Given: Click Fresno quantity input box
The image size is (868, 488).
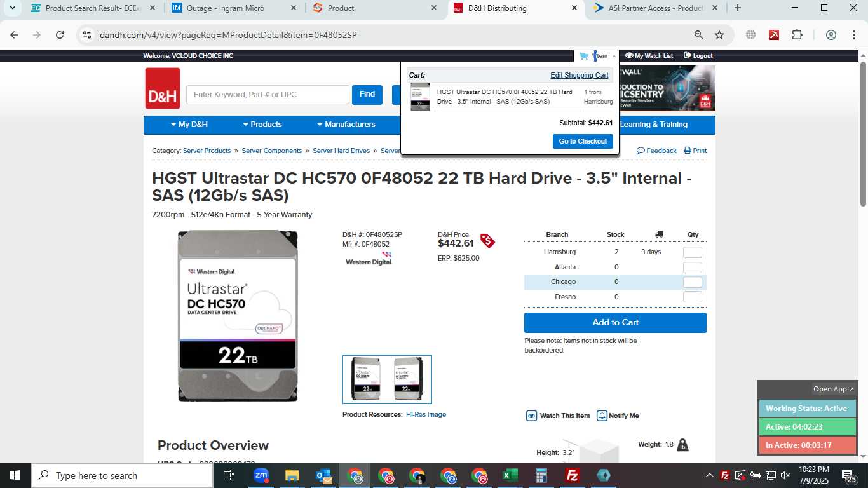Looking at the screenshot, I should 692,297.
